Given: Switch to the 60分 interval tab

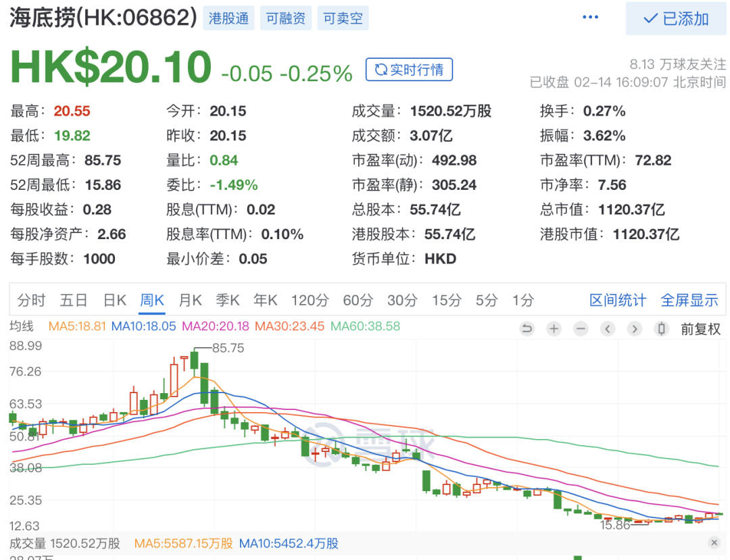Looking at the screenshot, I should 358,301.
